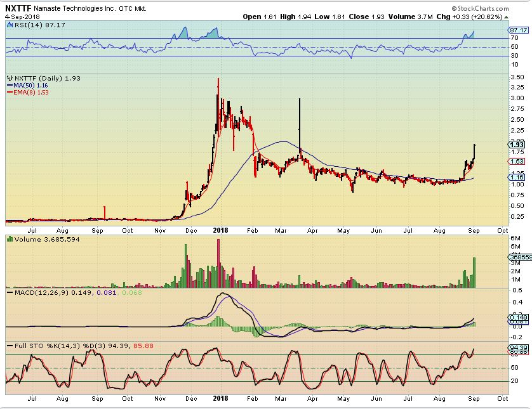This screenshot has height=409, width=532.
Task: Click the 87.17 RSI value tag on right axis
Action: [519, 30]
